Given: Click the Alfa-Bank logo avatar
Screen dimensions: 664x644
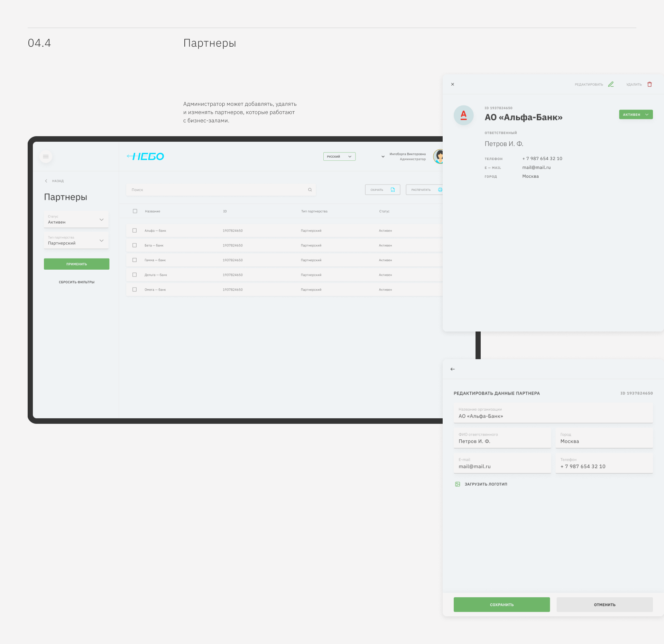Looking at the screenshot, I should [x=463, y=115].
